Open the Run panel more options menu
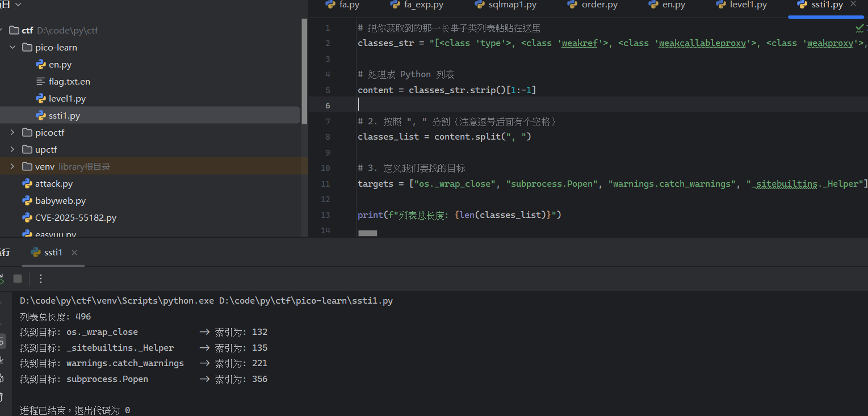Image resolution: width=868 pixels, height=416 pixels. (x=40, y=279)
